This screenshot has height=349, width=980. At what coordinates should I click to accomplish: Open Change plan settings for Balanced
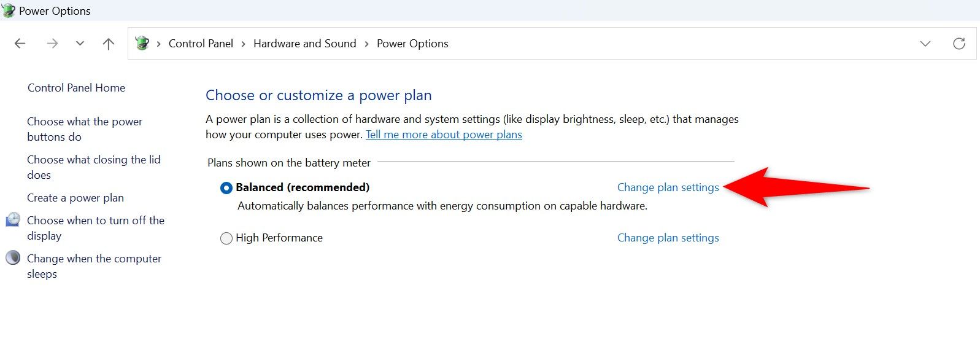click(668, 187)
